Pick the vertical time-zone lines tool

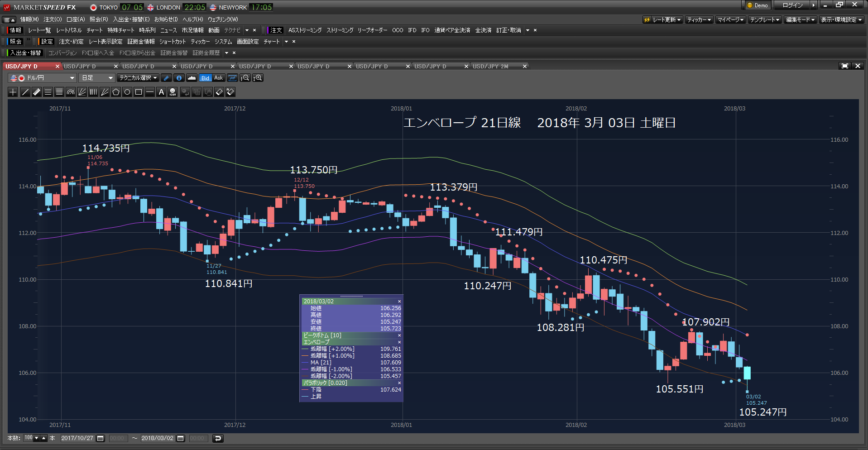tap(93, 92)
